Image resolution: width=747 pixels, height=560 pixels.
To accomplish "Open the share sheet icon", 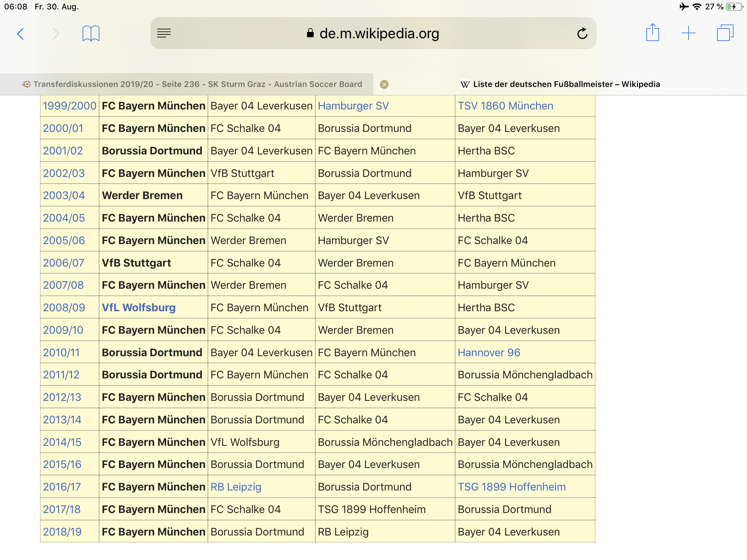I will click(x=652, y=33).
